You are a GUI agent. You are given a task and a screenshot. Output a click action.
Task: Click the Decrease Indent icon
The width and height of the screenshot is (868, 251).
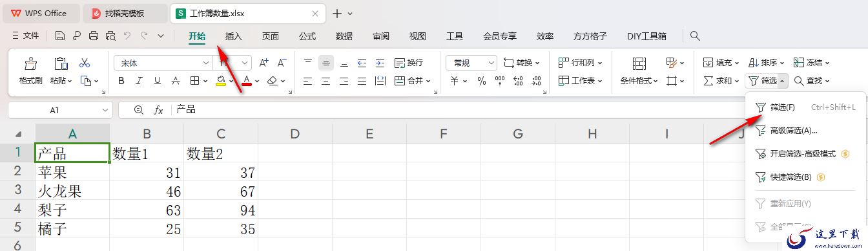[x=362, y=63]
